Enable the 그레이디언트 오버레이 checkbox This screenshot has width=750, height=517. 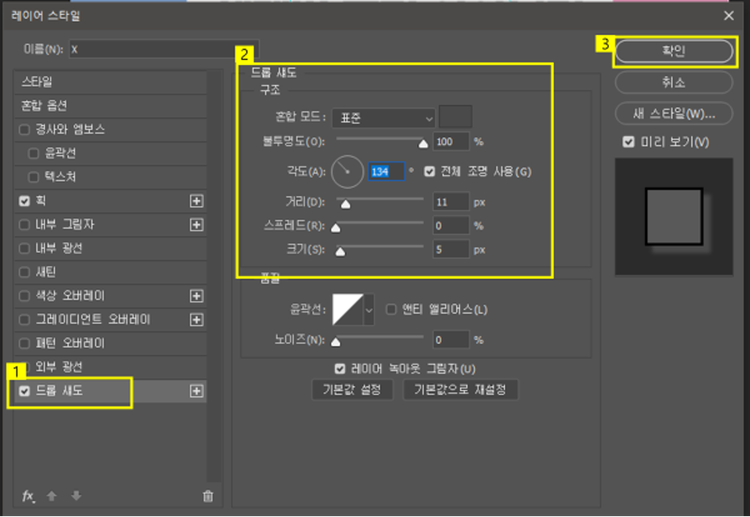coord(24,319)
